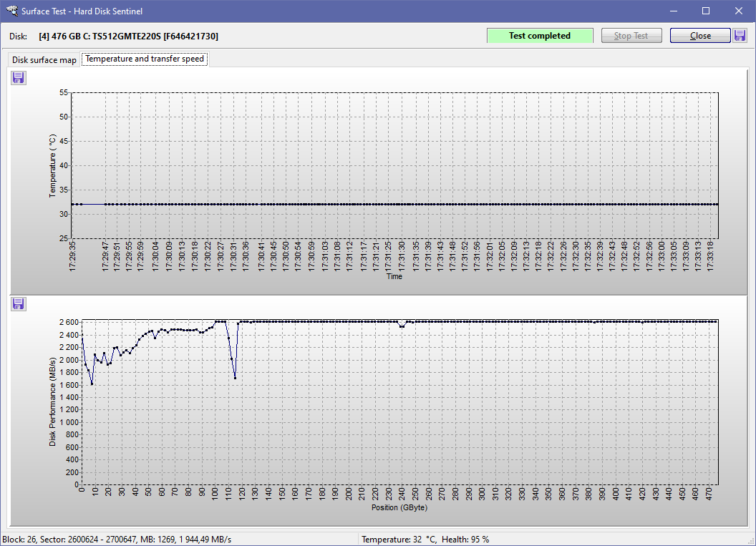Click the Close button
Screen dimensions: 756x546
coord(700,36)
